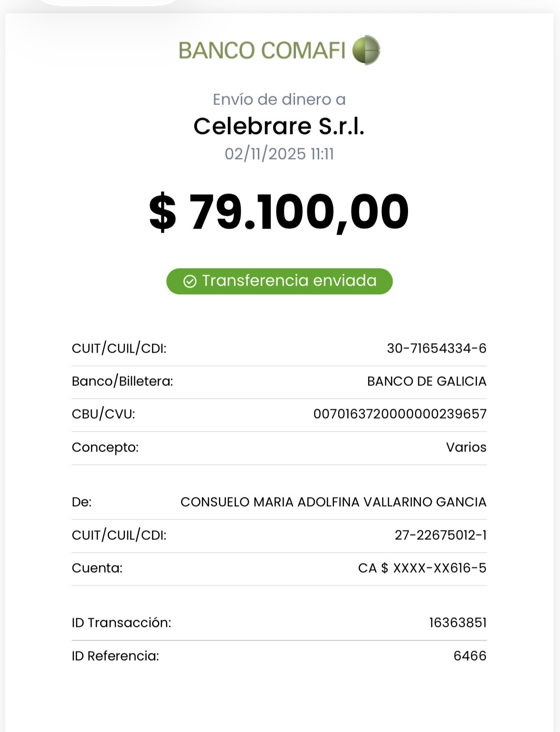The width and height of the screenshot is (560, 732).
Task: Tap the CBU/CVU field label
Action: tap(104, 414)
